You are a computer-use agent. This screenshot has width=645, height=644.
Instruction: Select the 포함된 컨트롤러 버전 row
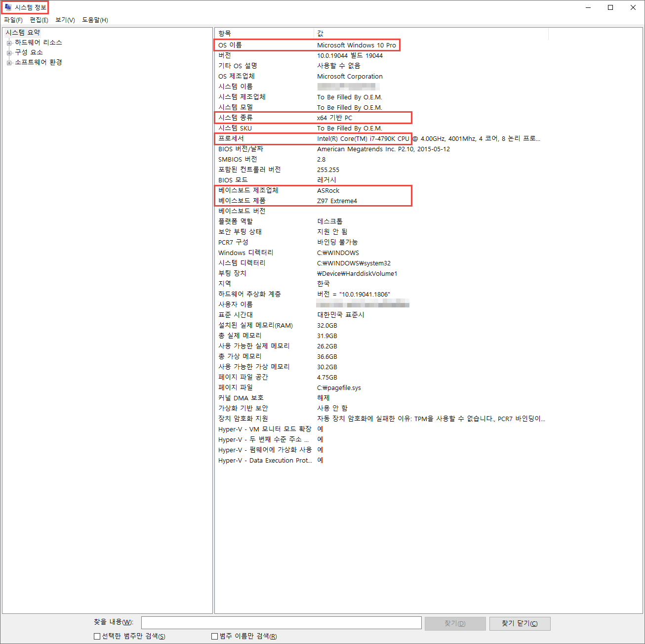pos(382,170)
